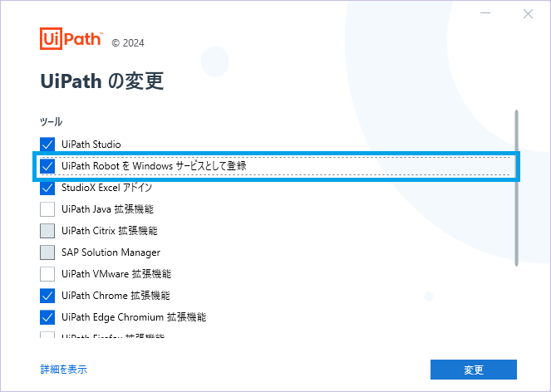
Task: Uncheck StudioX Excel アドイン checkbox
Action: pyautogui.click(x=47, y=188)
